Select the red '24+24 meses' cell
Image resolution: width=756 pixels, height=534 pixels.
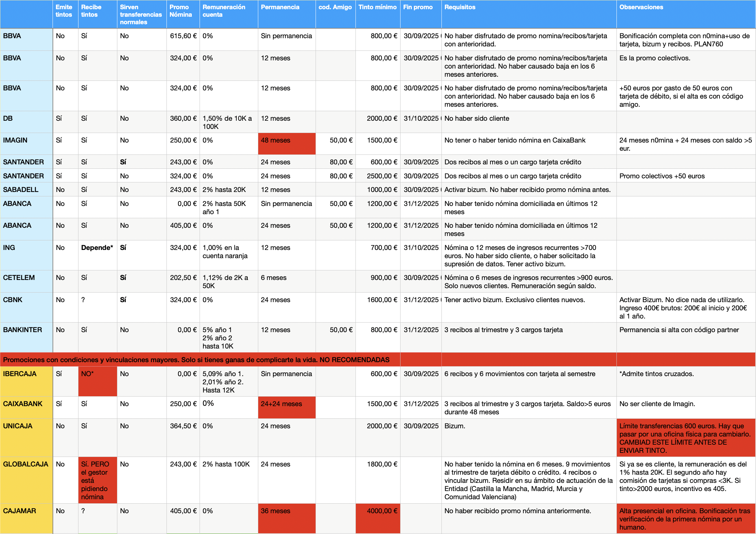point(287,407)
